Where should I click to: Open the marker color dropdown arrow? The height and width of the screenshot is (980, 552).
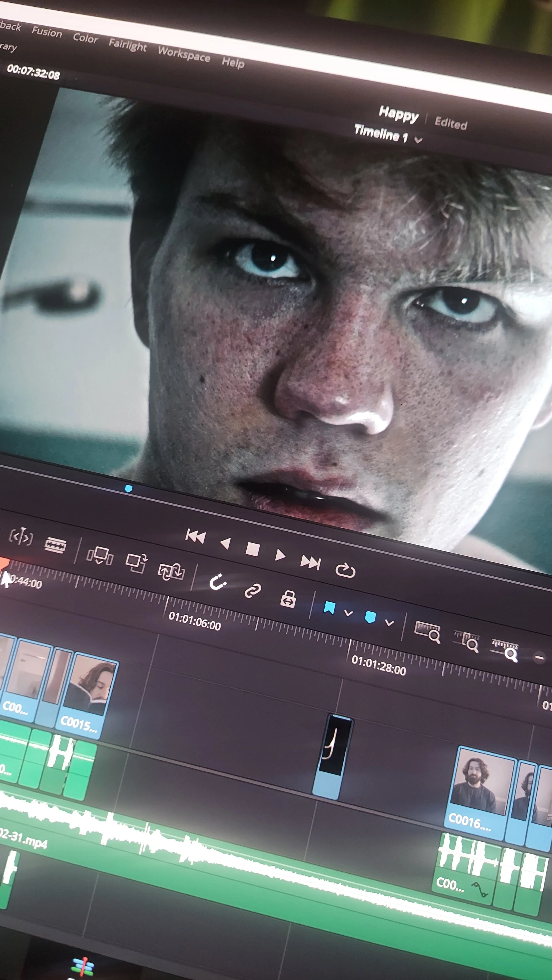(389, 623)
